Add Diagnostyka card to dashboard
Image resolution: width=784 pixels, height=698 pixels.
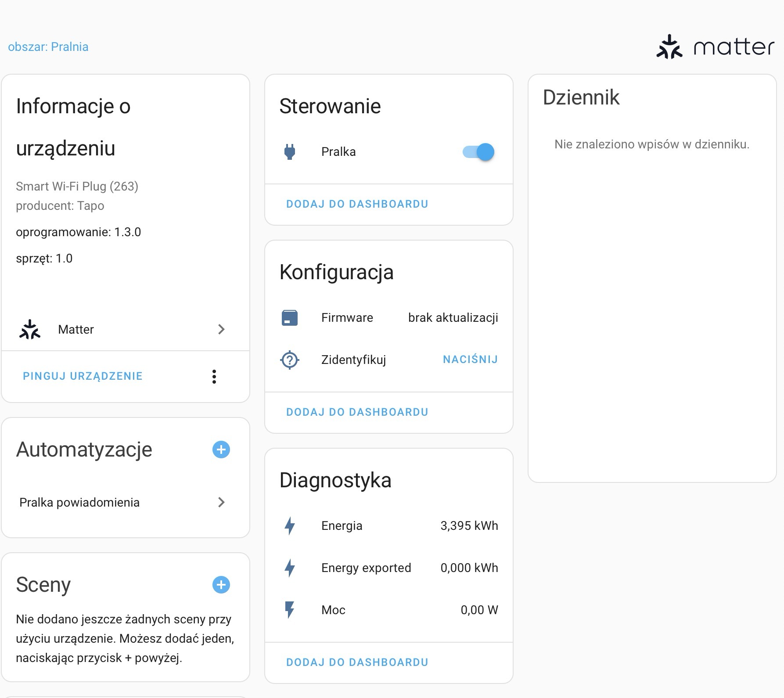tap(357, 662)
